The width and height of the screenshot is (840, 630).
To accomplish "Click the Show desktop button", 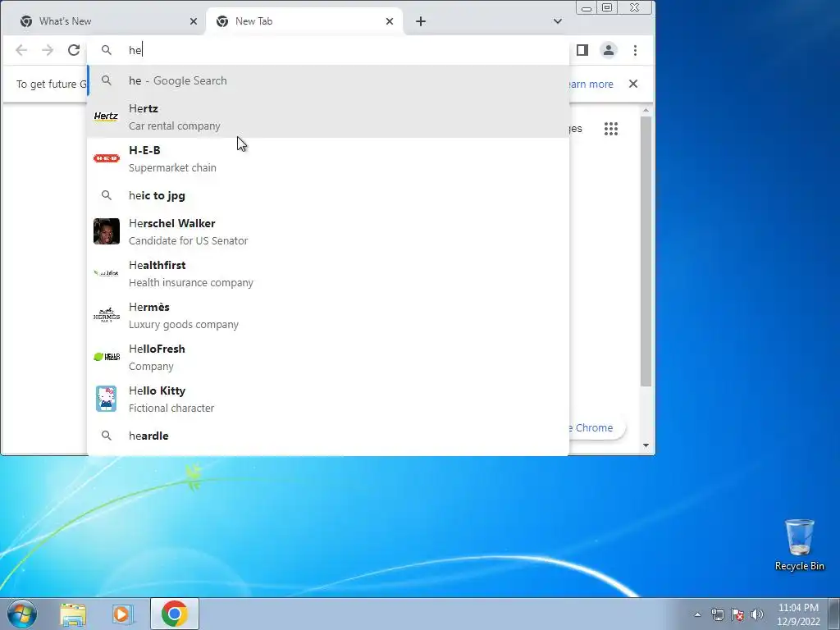I will pyautogui.click(x=834, y=614).
